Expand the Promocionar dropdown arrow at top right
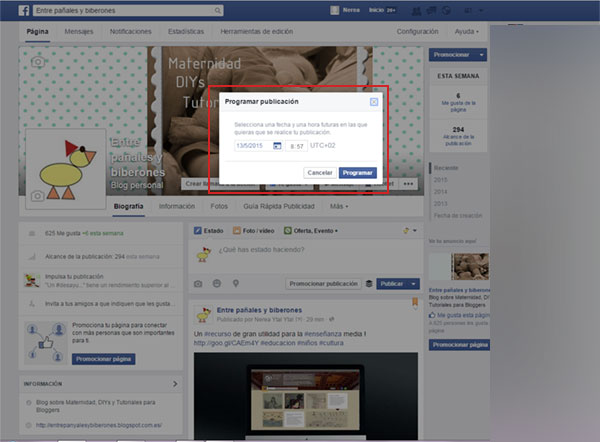 click(481, 55)
